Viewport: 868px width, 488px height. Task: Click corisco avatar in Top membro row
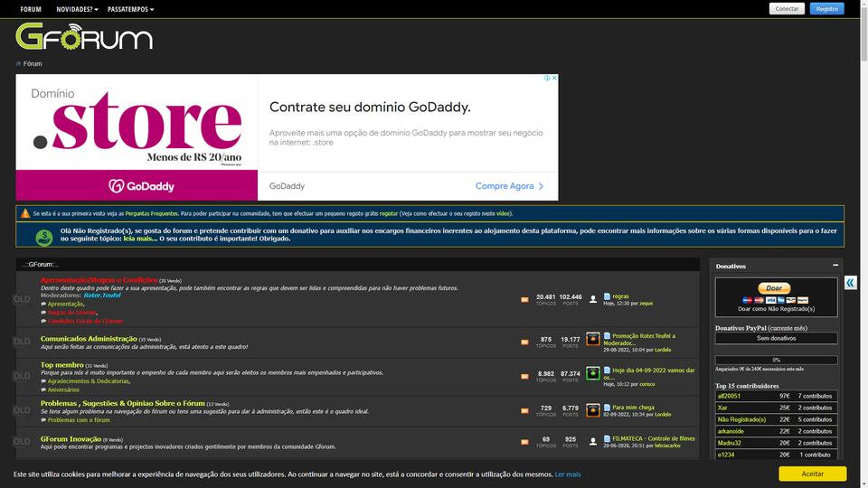[593, 373]
